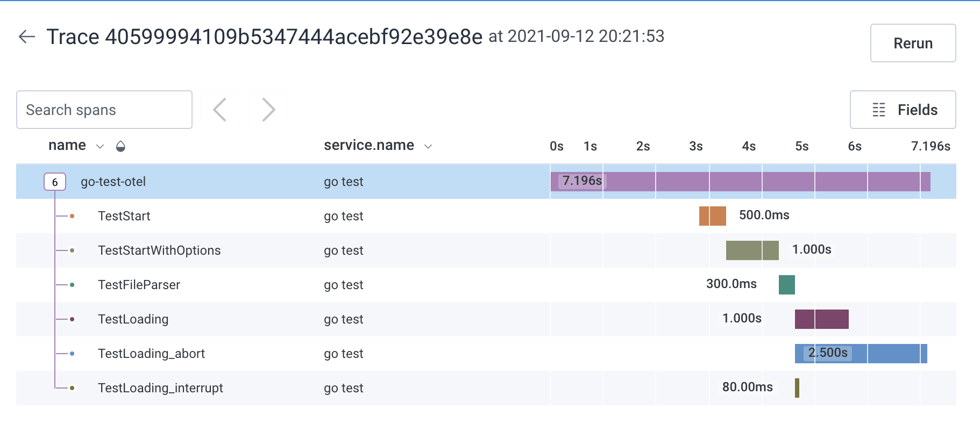Open the name column dropdown chevron
The image size is (980, 431).
[100, 146]
